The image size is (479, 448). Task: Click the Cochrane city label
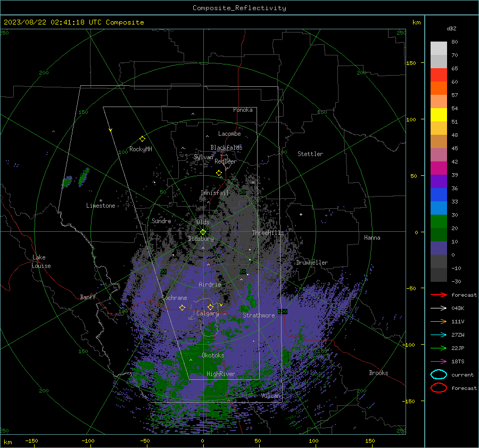tap(174, 298)
